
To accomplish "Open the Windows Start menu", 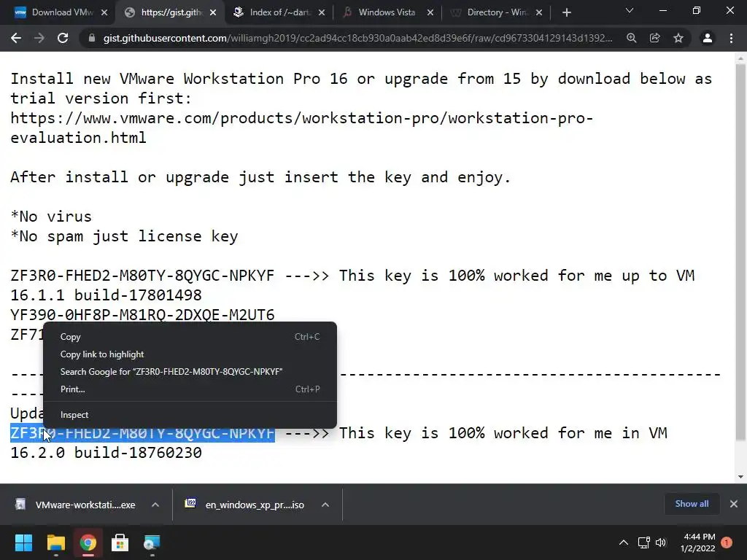I will pos(23,542).
